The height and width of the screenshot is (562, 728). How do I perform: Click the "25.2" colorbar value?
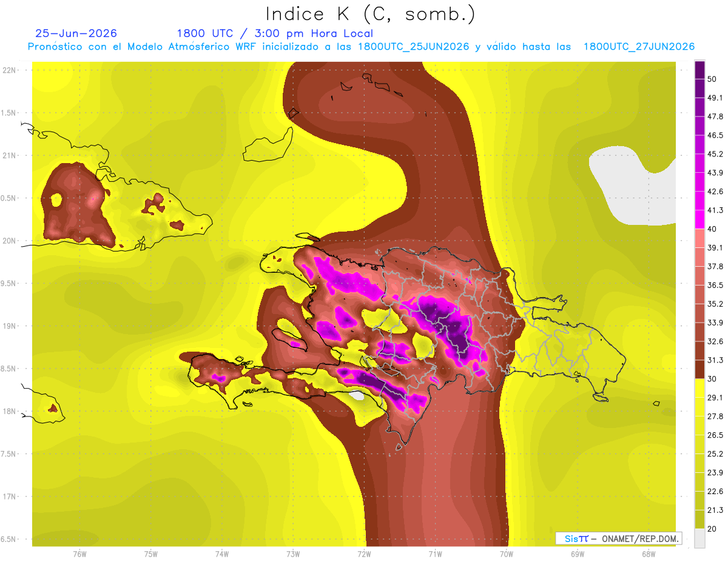click(715, 454)
